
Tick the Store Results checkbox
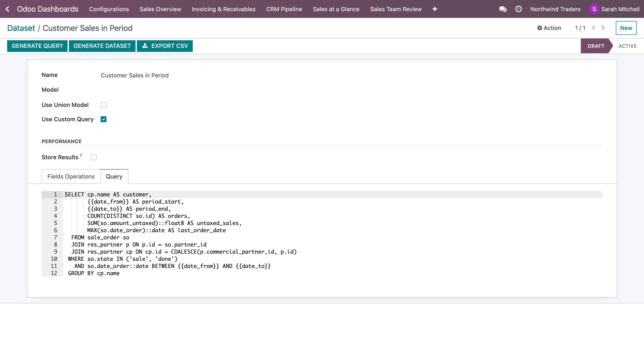(93, 157)
